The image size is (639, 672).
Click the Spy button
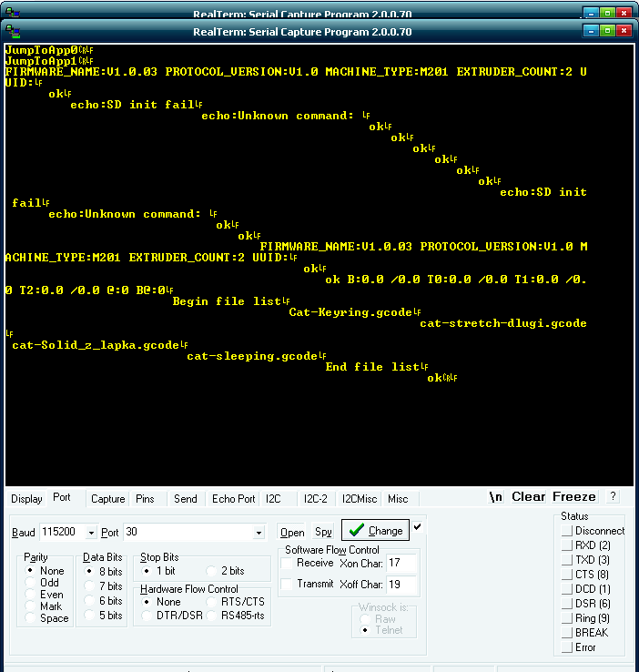(323, 533)
